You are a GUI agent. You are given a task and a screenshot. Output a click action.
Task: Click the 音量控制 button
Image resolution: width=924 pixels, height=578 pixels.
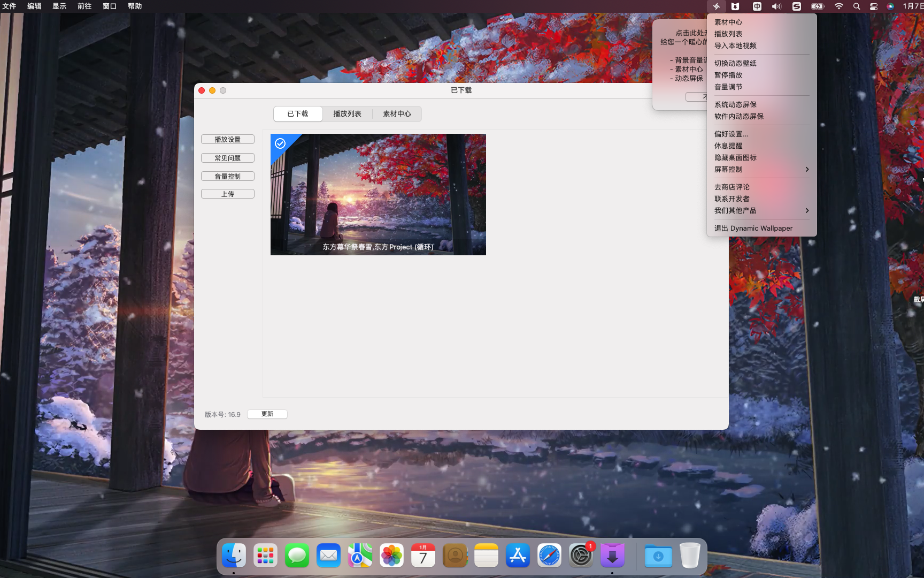[228, 176]
